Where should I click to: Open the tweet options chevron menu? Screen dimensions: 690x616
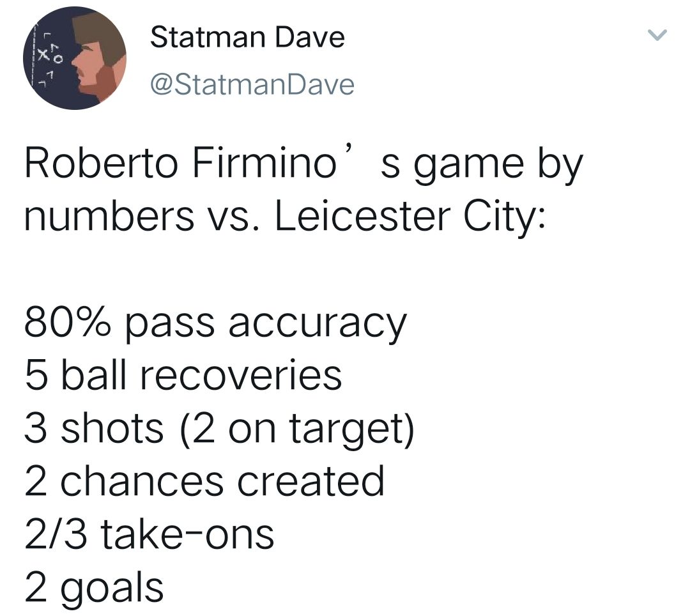657,35
